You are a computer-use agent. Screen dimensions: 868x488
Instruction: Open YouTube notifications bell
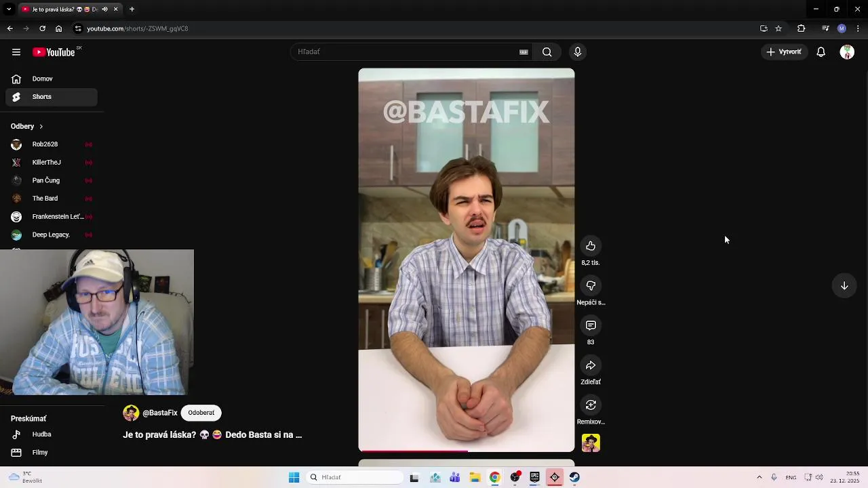click(x=821, y=52)
